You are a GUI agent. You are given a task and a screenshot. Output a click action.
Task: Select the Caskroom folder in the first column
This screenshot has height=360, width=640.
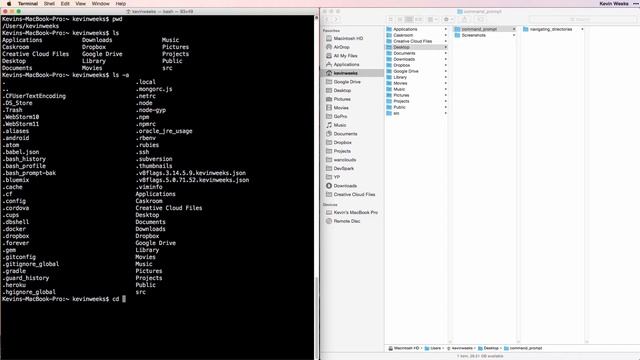click(417, 36)
